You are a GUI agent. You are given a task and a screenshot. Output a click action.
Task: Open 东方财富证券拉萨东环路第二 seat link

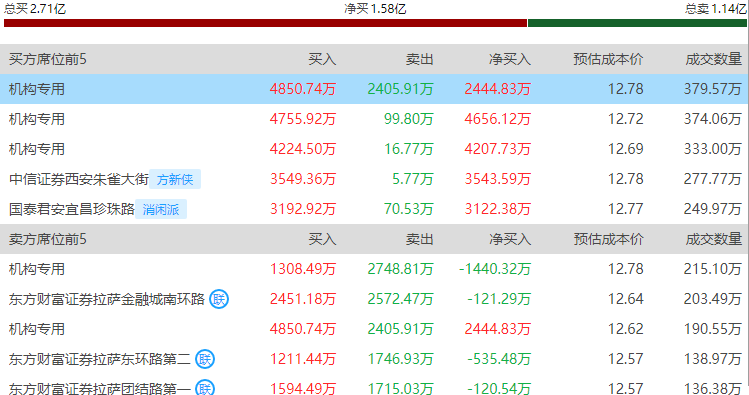tap(99, 359)
